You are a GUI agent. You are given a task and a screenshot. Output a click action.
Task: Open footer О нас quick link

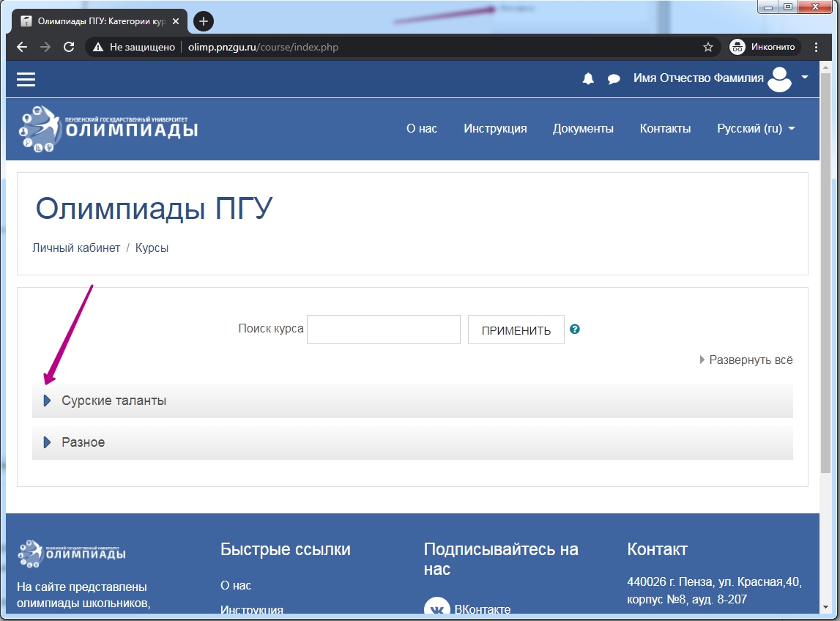(236, 586)
